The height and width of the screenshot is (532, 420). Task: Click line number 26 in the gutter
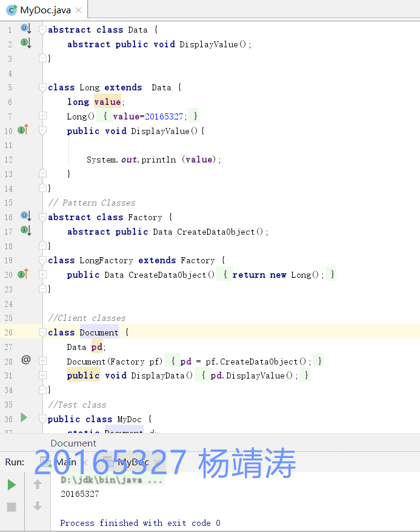click(8, 332)
